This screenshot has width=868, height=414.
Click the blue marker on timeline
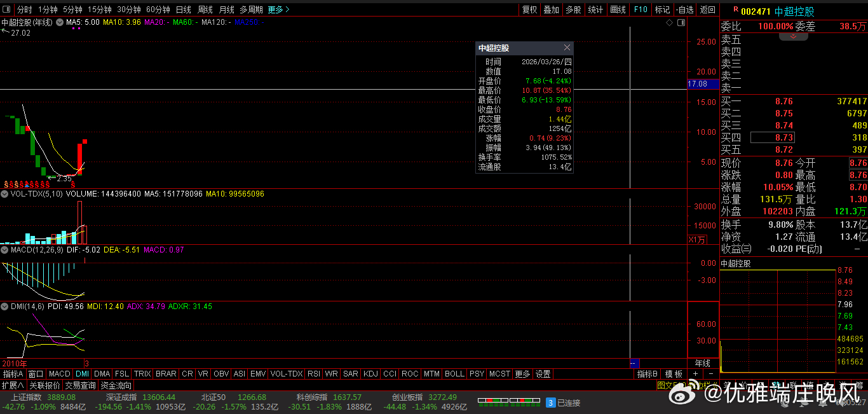(634, 363)
